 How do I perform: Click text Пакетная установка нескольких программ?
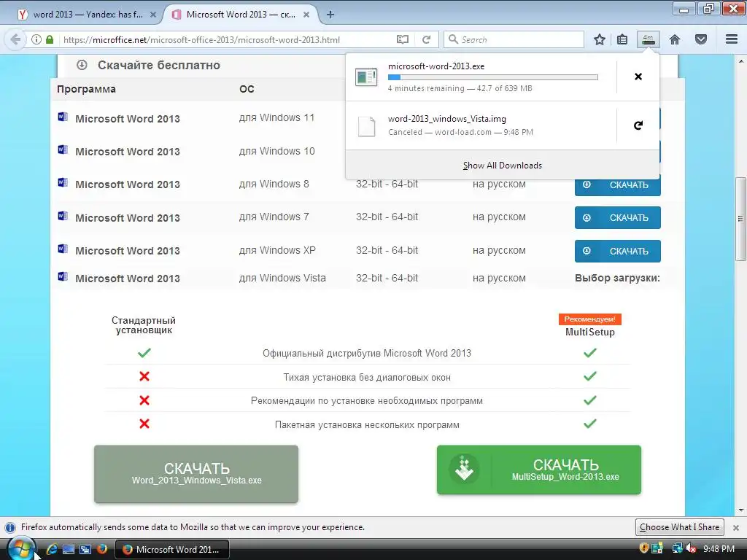pyautogui.click(x=367, y=424)
